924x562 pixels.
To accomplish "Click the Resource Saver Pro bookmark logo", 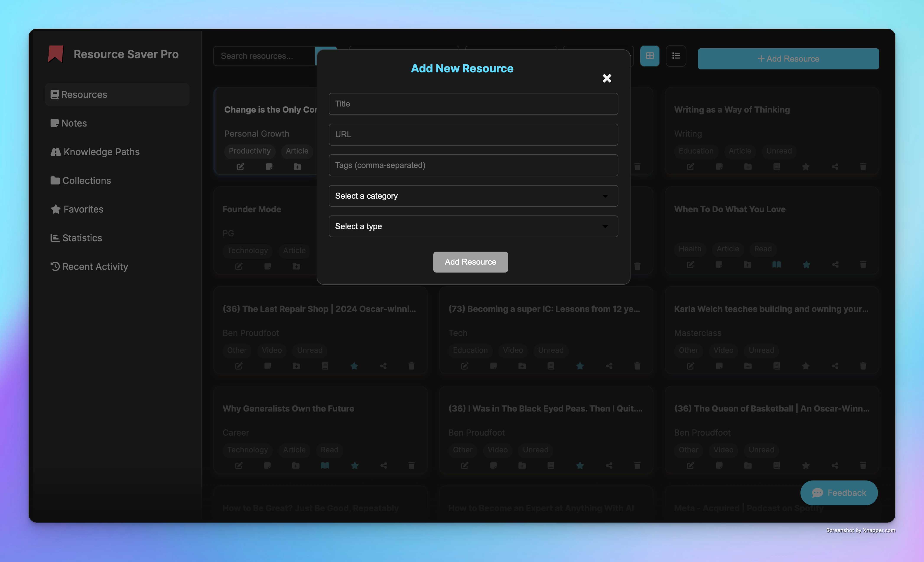I will 55,54.
